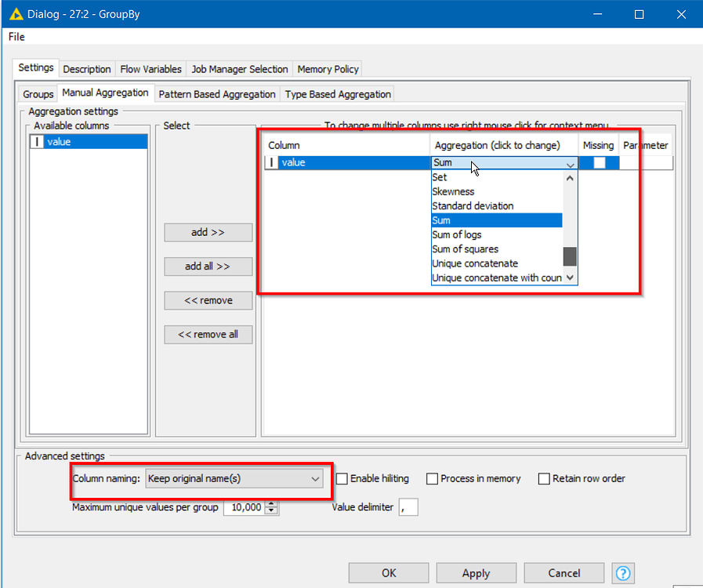Enable Process in memory
The height and width of the screenshot is (588, 703).
(x=432, y=478)
